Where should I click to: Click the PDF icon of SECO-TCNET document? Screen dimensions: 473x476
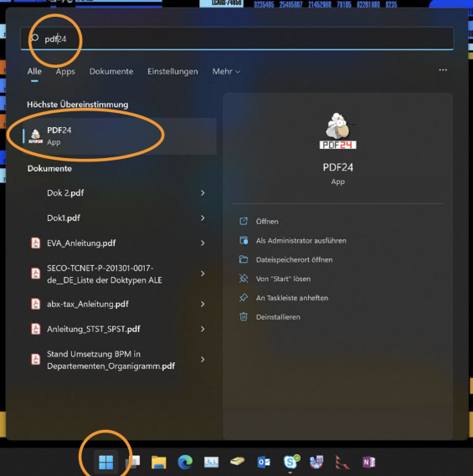(x=36, y=274)
